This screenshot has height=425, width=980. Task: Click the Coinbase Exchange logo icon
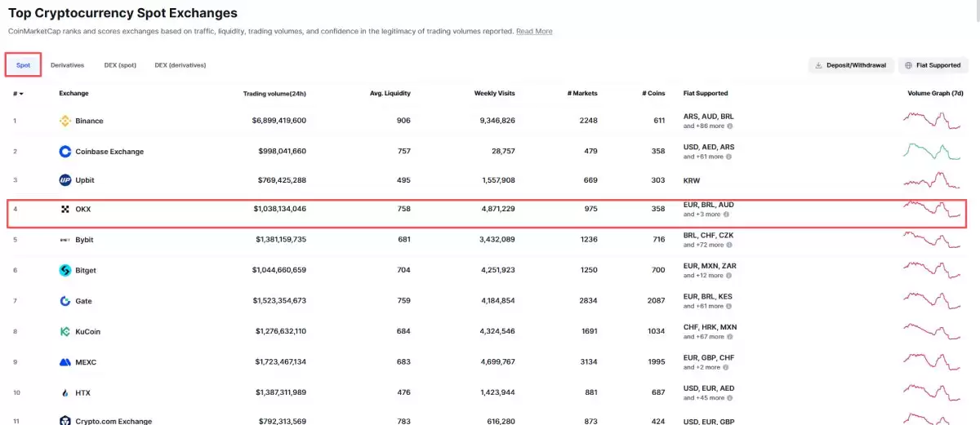pos(65,152)
